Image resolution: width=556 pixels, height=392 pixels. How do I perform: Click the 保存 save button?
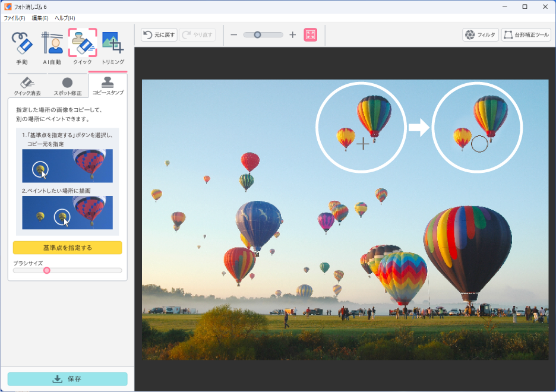coord(68,379)
